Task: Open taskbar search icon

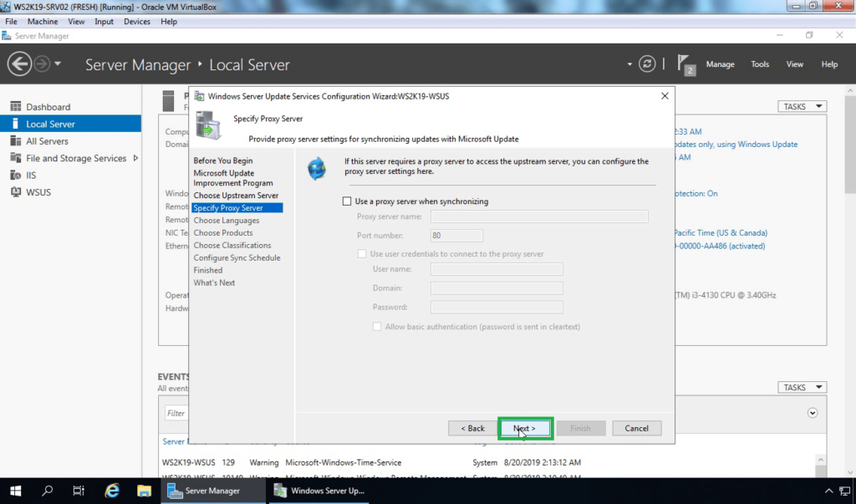Action: point(48,491)
